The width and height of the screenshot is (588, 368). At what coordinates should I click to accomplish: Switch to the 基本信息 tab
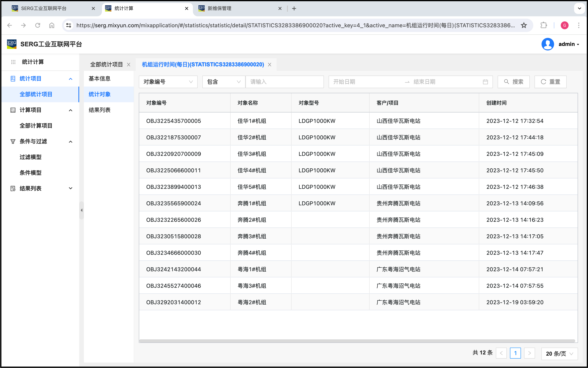point(100,79)
